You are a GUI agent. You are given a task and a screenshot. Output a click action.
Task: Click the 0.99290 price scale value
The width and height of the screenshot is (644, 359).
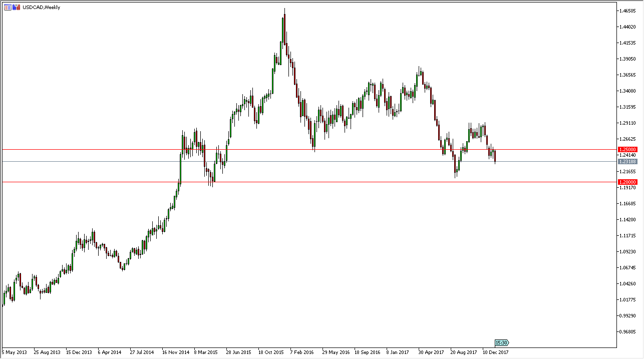(x=628, y=315)
